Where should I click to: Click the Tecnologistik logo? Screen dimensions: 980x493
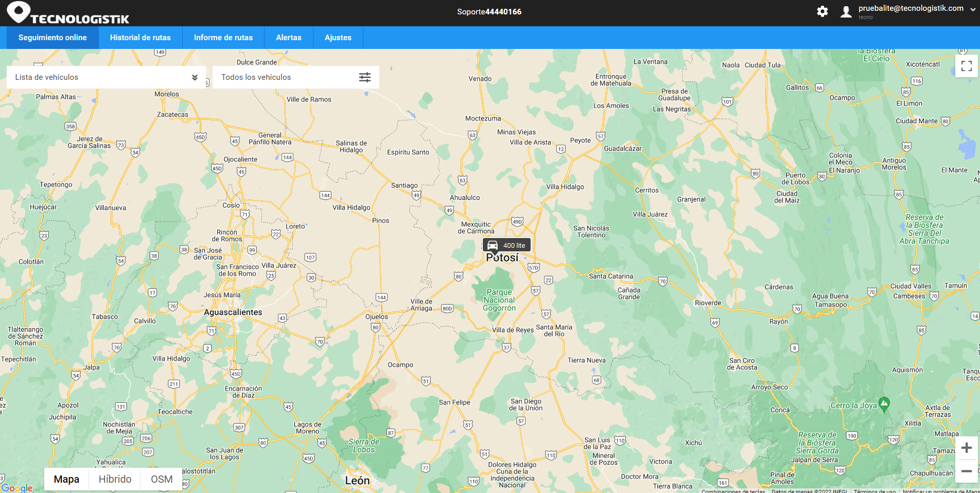pos(68,13)
